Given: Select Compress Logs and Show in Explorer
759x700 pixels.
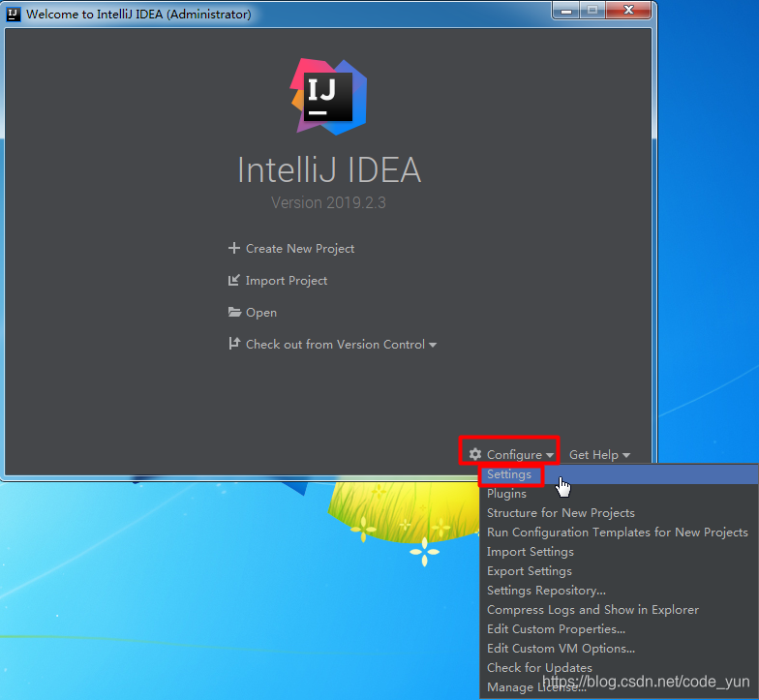Looking at the screenshot, I should tap(619, 610).
